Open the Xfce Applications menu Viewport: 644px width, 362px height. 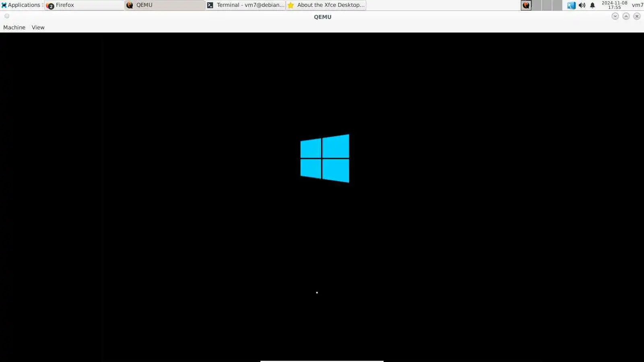click(21, 5)
